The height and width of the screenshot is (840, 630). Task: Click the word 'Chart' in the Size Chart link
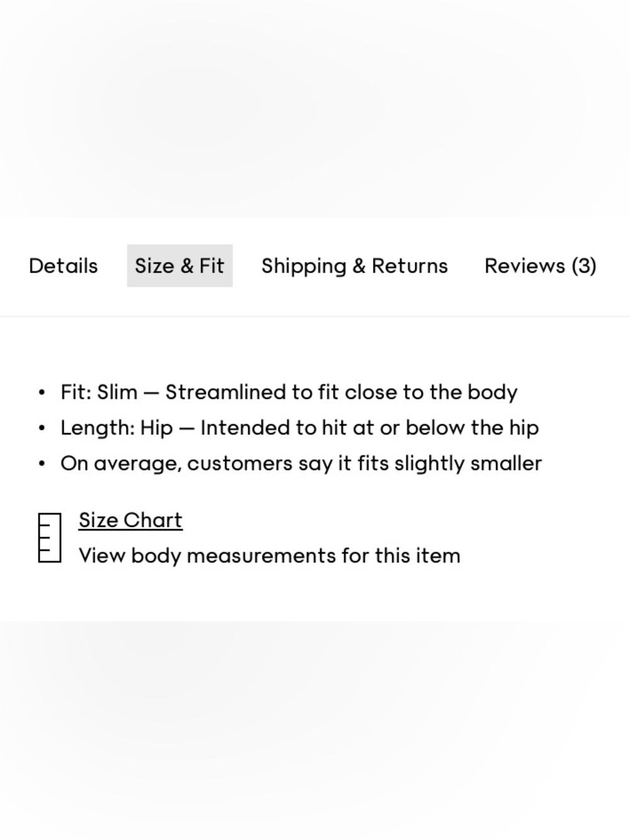(153, 521)
